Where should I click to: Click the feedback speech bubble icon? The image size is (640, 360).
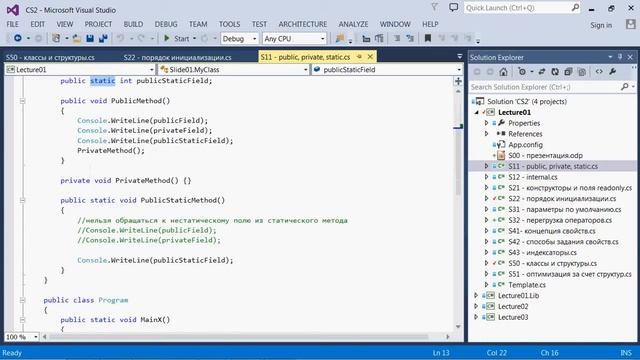pyautogui.click(x=453, y=7)
